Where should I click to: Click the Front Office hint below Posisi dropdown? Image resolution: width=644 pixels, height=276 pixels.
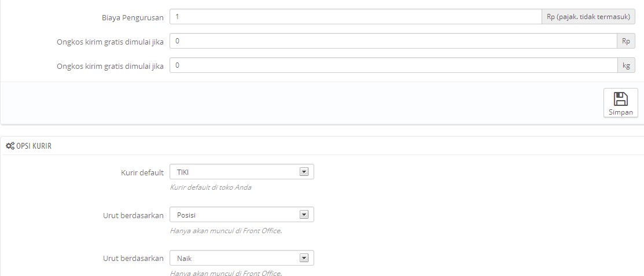pos(226,231)
